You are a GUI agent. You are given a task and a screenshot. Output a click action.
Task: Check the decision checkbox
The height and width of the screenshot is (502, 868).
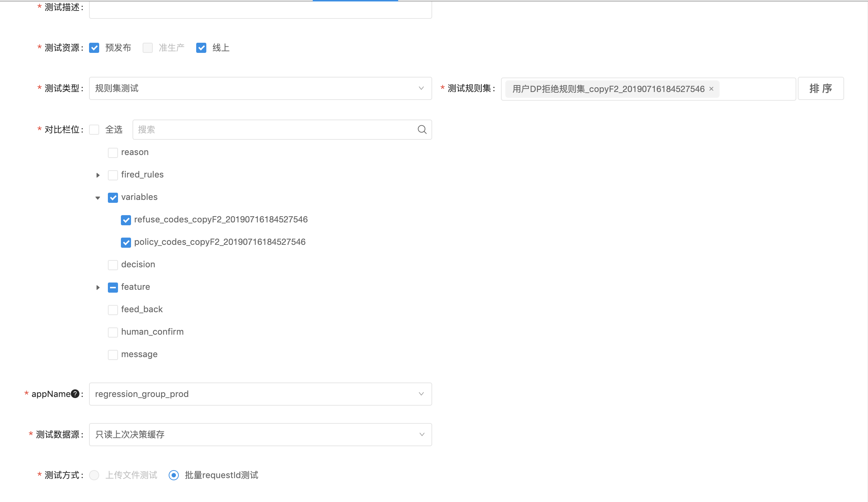pos(113,265)
